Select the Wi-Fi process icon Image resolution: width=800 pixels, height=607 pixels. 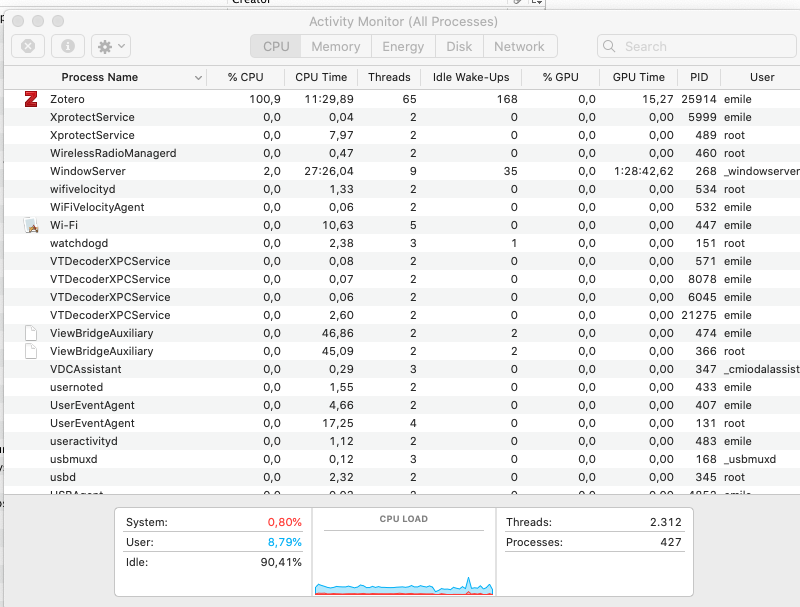[x=31, y=225]
